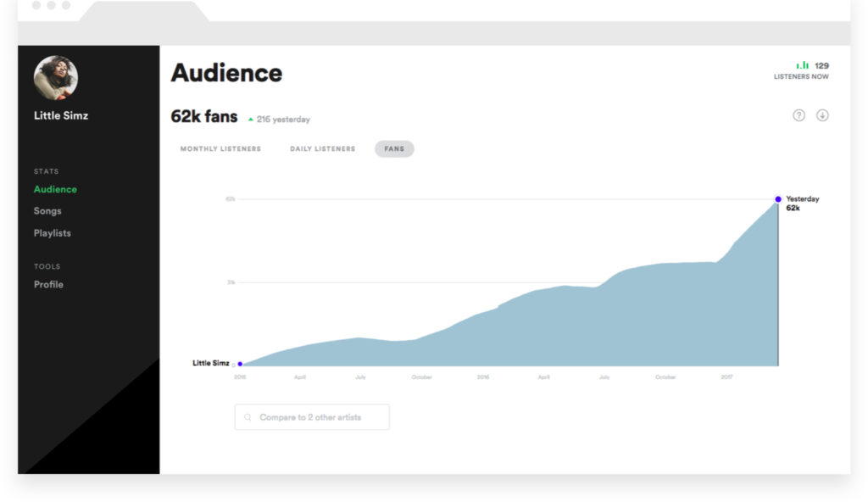
Task: Open Little Simz artist avatar
Action: point(56,77)
